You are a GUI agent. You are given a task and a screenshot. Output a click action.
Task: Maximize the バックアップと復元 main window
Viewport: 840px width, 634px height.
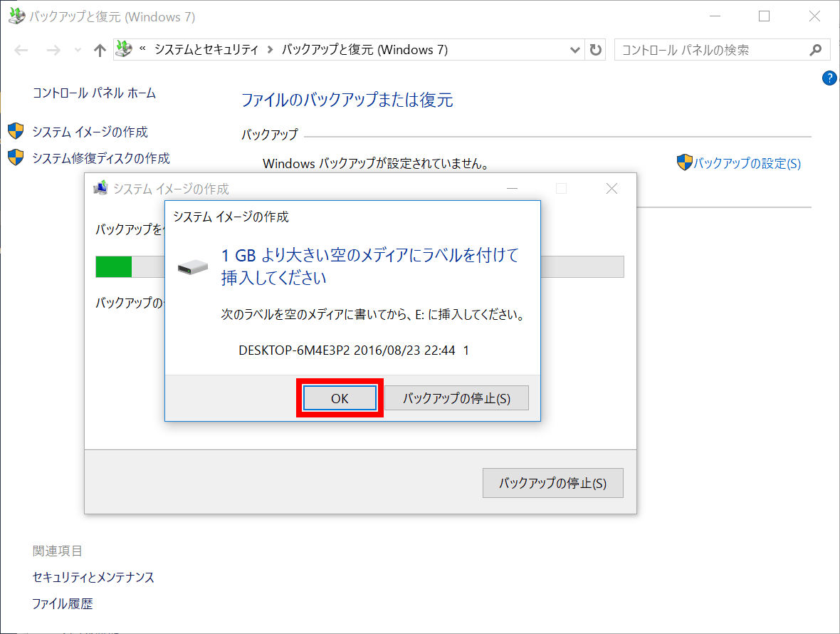(765, 16)
